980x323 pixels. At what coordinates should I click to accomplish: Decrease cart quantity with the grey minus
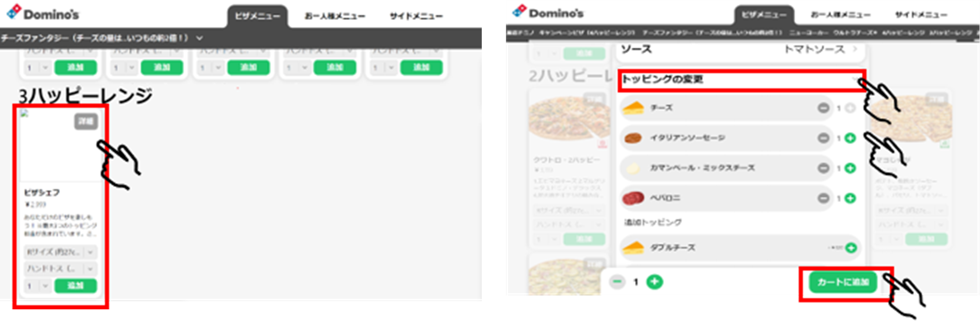click(x=617, y=282)
